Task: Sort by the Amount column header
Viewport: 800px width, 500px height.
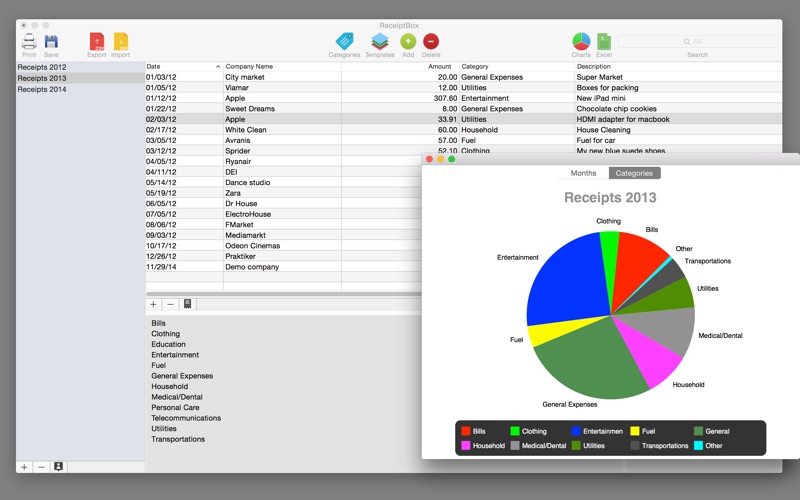Action: 400,66
